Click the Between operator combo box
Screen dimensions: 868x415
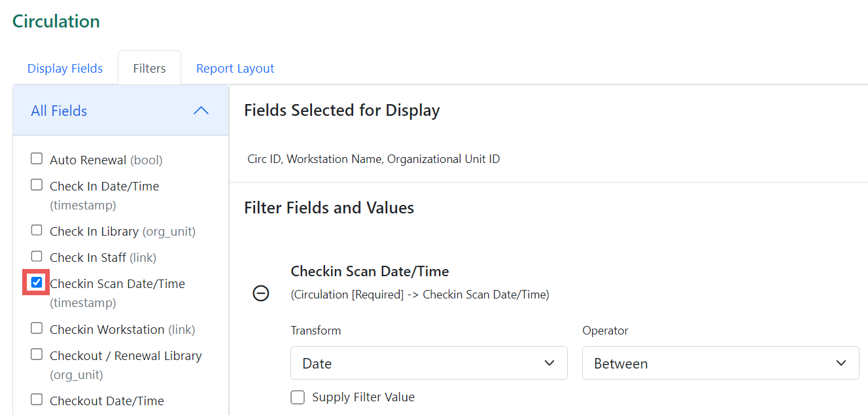[x=720, y=363]
